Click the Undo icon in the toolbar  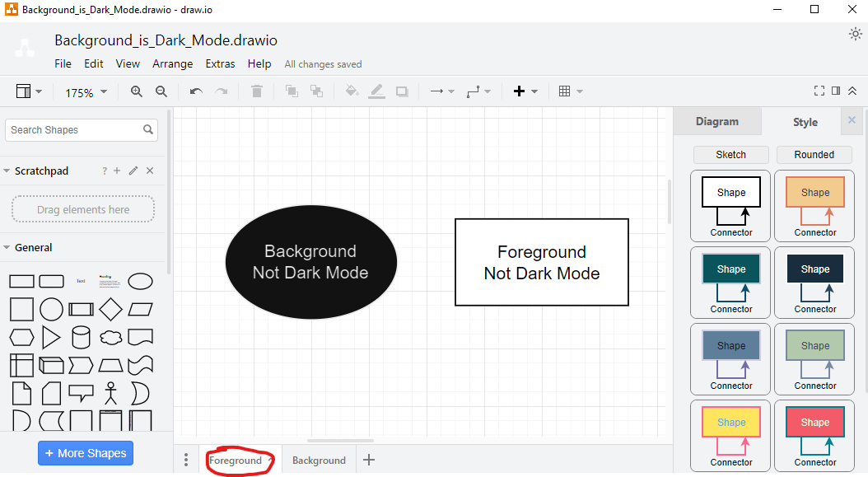click(x=196, y=91)
